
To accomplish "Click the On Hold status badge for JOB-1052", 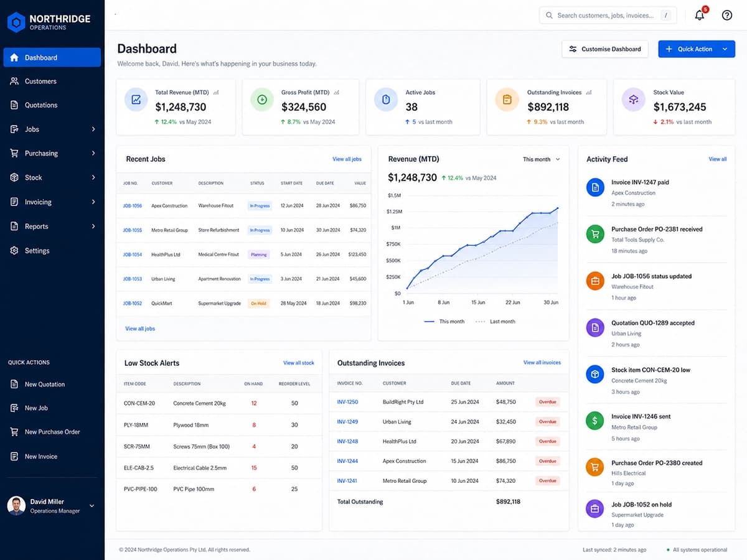I will point(259,304).
